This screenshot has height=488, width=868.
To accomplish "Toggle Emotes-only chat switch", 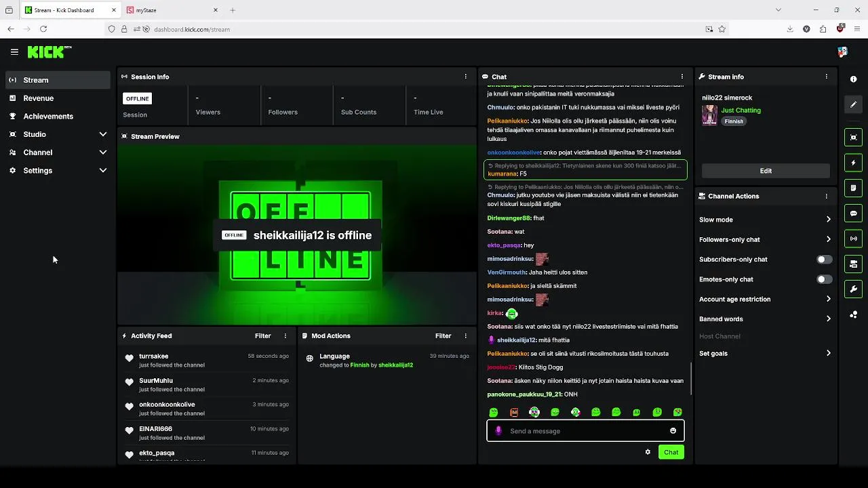I will 824,279.
